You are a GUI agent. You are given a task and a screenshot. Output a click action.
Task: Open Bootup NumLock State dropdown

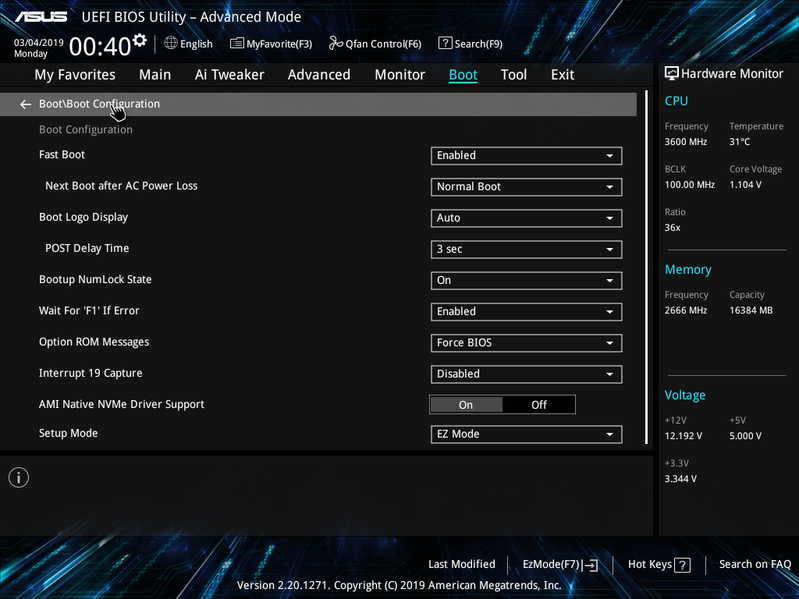pyautogui.click(x=526, y=280)
